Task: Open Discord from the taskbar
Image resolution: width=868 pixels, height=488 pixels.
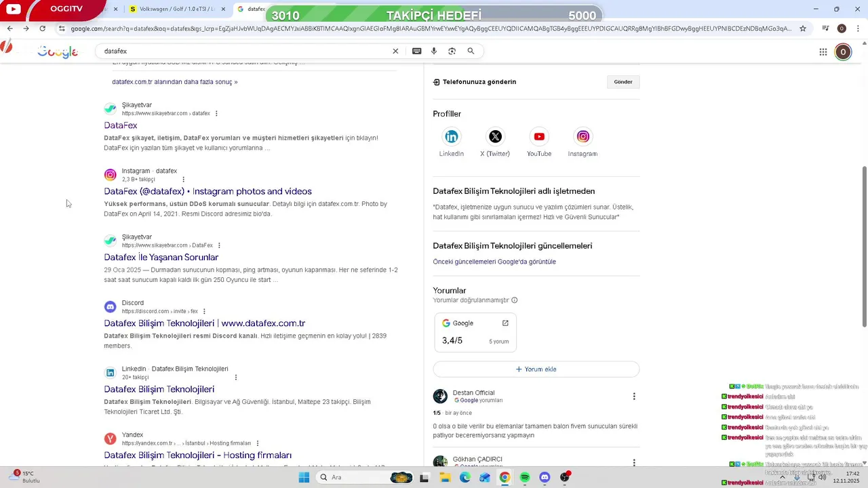Action: [x=545, y=477]
